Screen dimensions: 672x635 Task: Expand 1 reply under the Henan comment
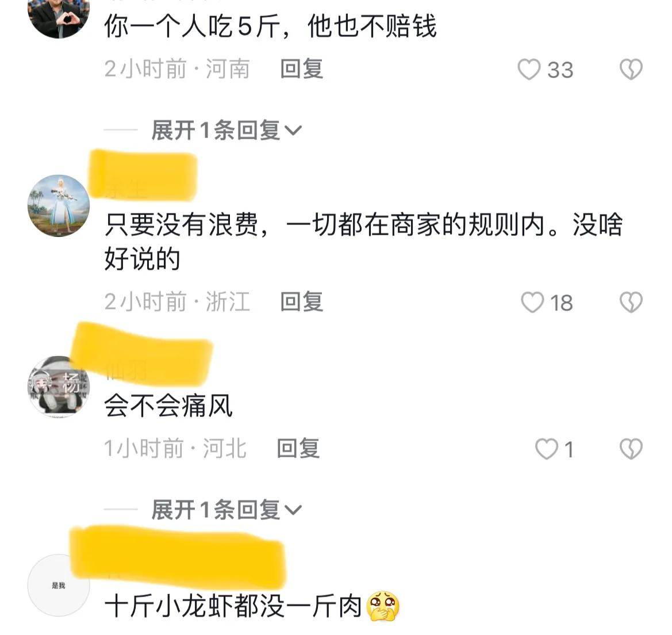[226, 130]
